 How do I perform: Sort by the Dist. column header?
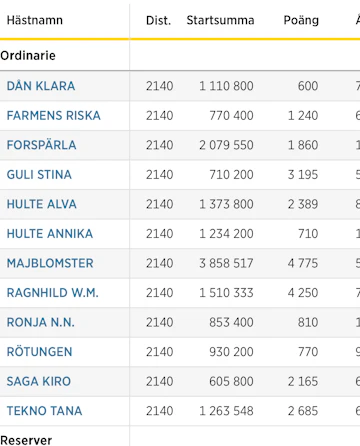[x=158, y=20]
